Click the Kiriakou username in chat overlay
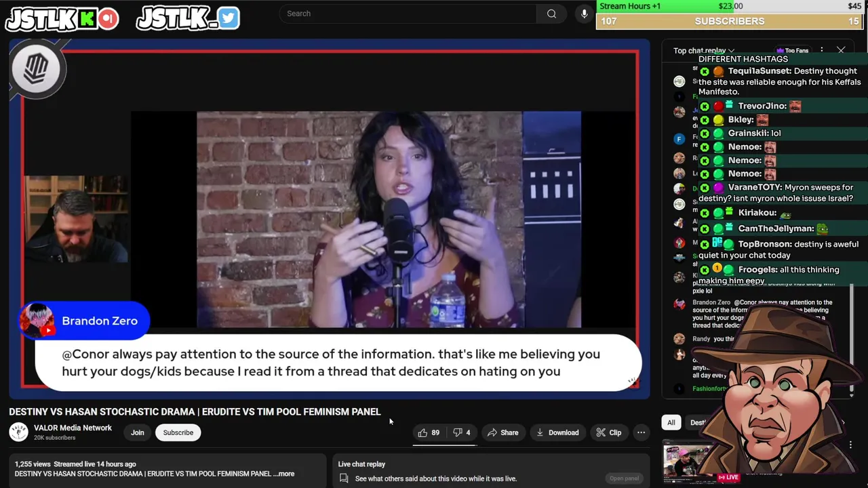The height and width of the screenshot is (488, 868). point(757,213)
